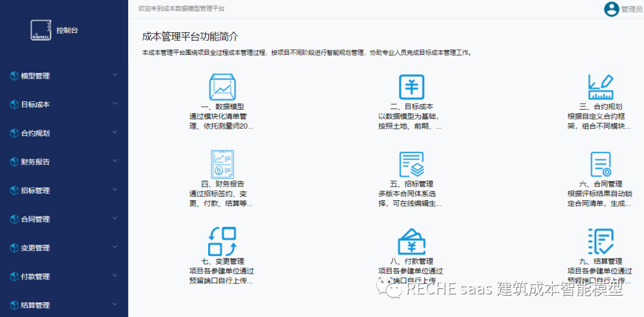644x317 pixels.
Task: Expand the 模型管理 sidebar chevron
Action: click(x=115, y=75)
